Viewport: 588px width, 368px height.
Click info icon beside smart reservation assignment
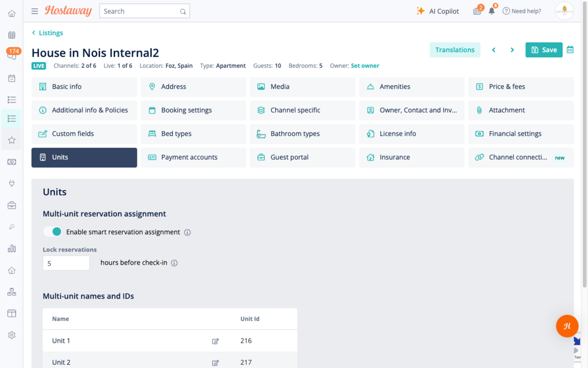point(187,232)
